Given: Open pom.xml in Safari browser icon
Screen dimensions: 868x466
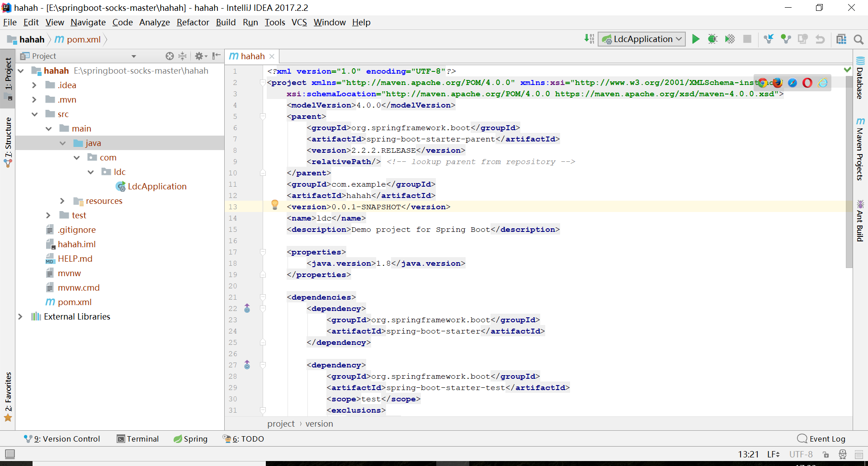Looking at the screenshot, I should click(x=793, y=83).
